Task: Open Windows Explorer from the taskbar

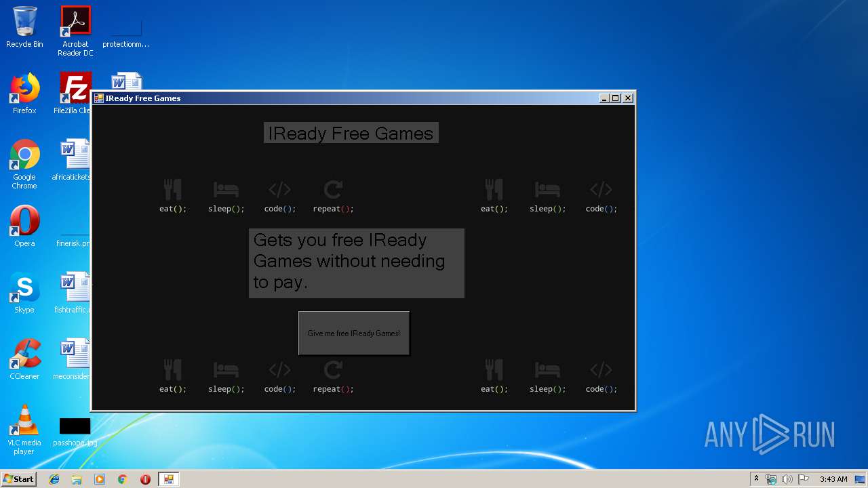Action: click(77, 479)
